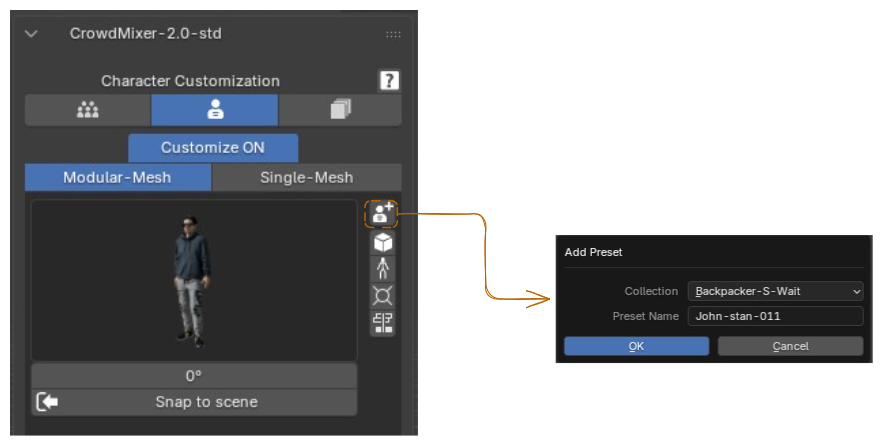Select the single character tab icon
This screenshot has height=445, width=882.
214,110
